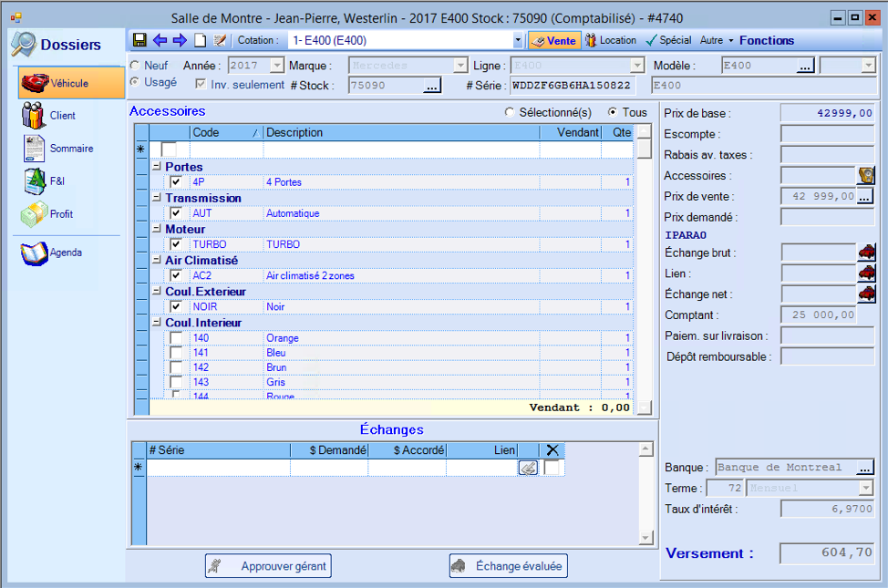
Task: Click the Approuver gérant button
Action: 267,566
